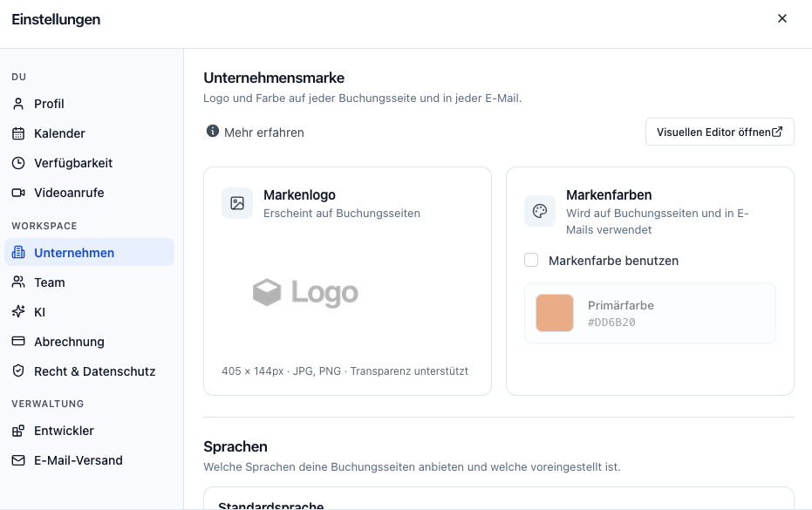This screenshot has height=510, width=812.
Task: Click the Abrechnung credit card icon
Action: coord(18,341)
